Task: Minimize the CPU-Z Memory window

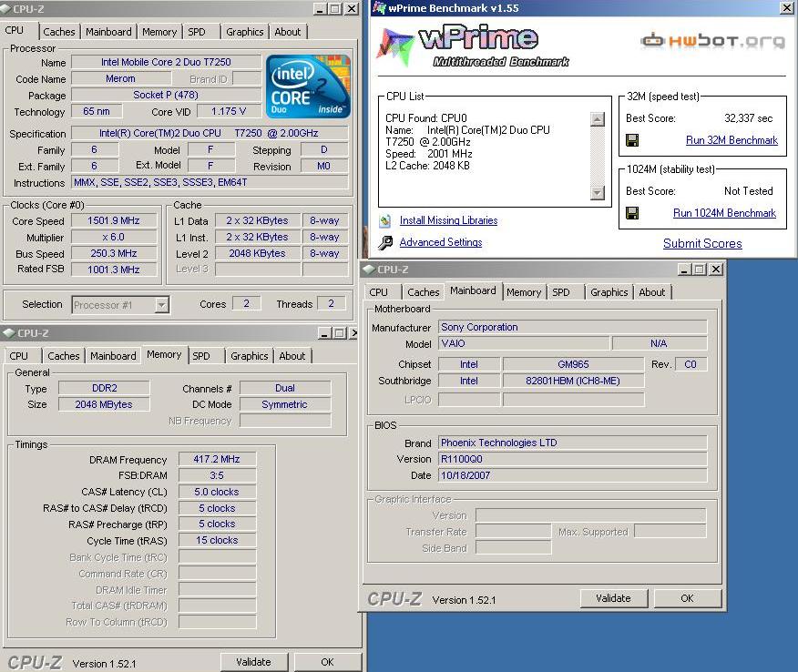Action: [x=324, y=333]
